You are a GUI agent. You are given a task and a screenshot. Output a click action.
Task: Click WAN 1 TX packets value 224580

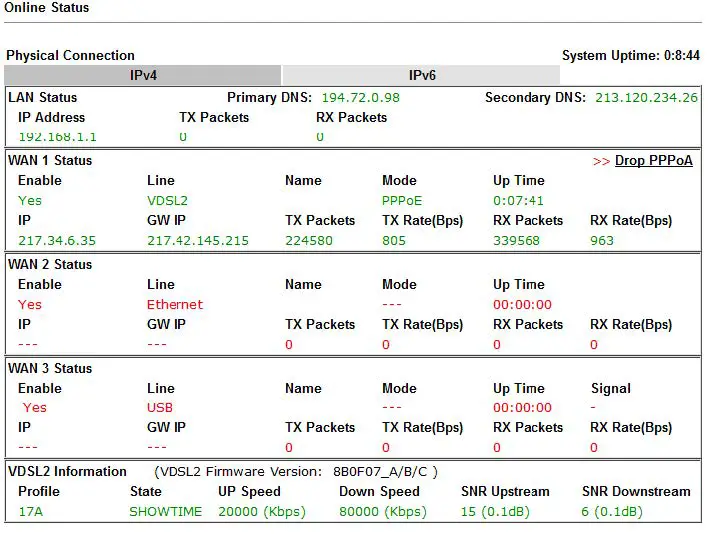(x=309, y=241)
